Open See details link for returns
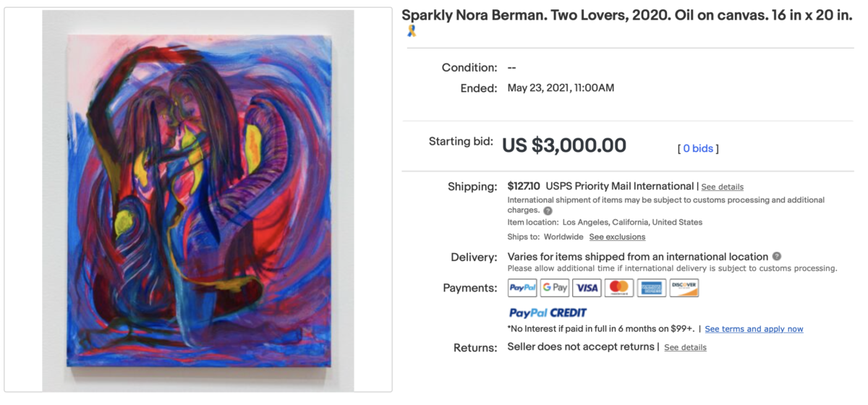The image size is (868, 405). coord(685,347)
